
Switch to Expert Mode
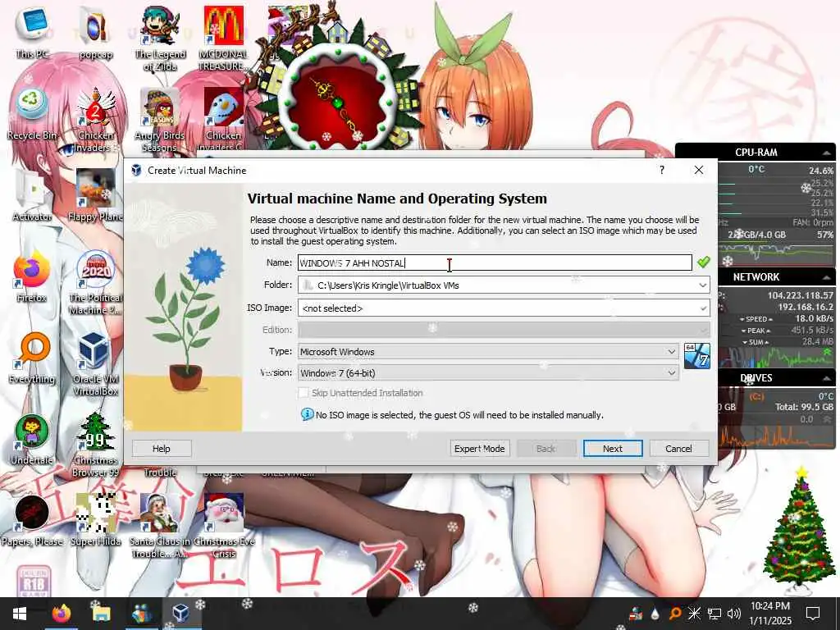point(479,449)
